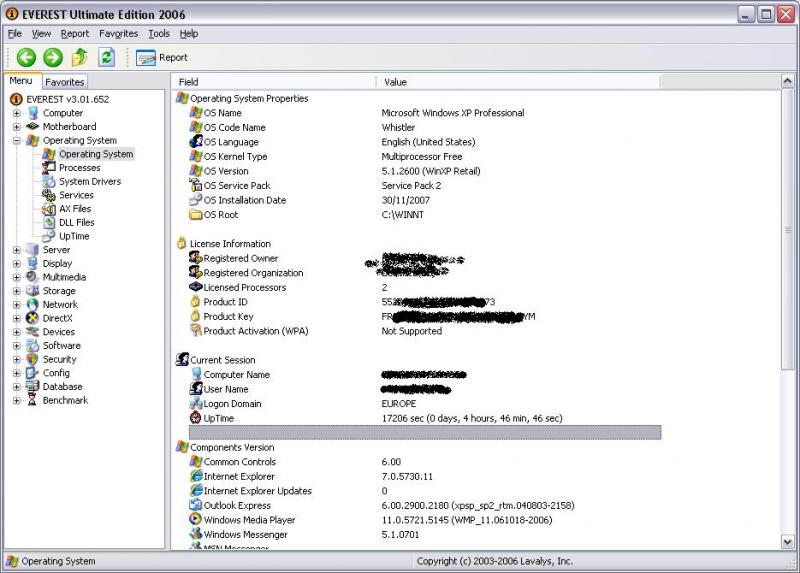Image resolution: width=800 pixels, height=573 pixels.
Task: Click the Value column header
Action: pos(518,82)
